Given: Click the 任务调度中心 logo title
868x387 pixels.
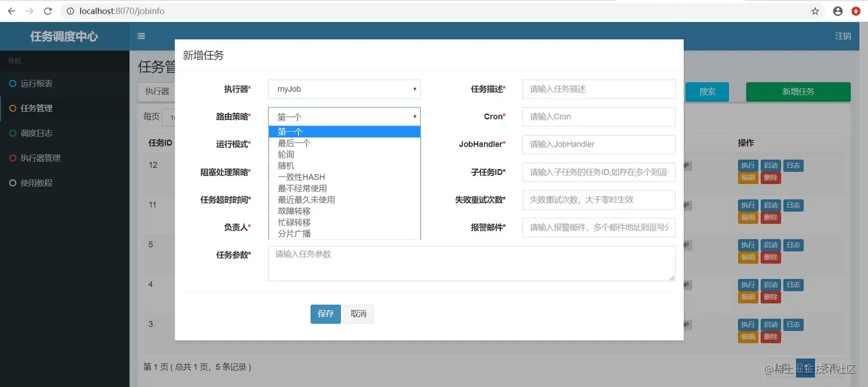Looking at the screenshot, I should click(64, 37).
